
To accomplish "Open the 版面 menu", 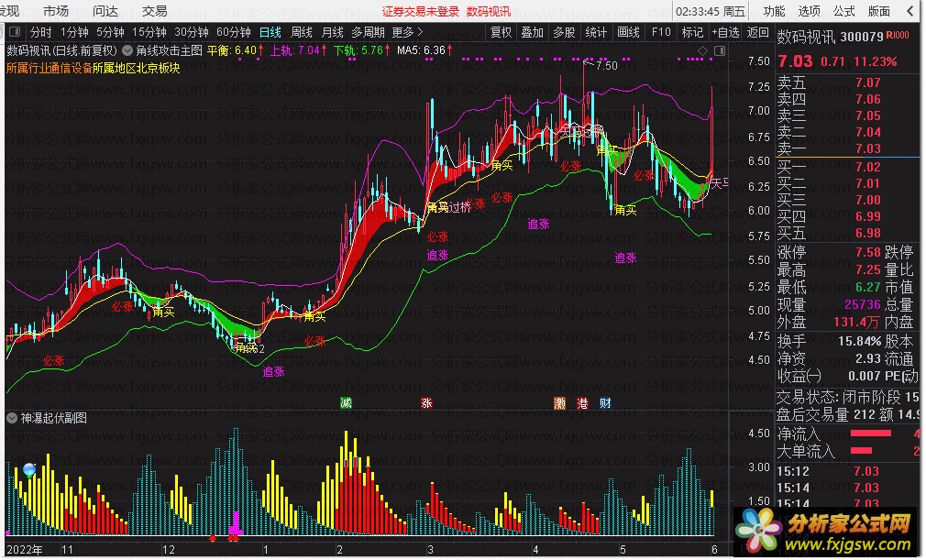I will click(x=878, y=11).
